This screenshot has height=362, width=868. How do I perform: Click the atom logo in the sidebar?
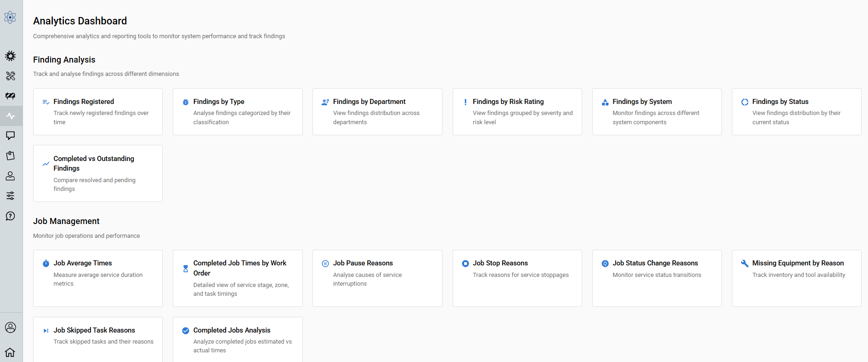tap(10, 17)
